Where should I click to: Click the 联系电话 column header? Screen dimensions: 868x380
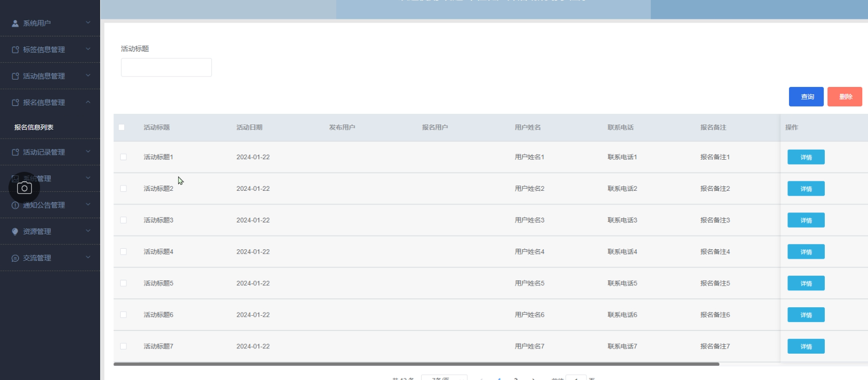(620, 128)
